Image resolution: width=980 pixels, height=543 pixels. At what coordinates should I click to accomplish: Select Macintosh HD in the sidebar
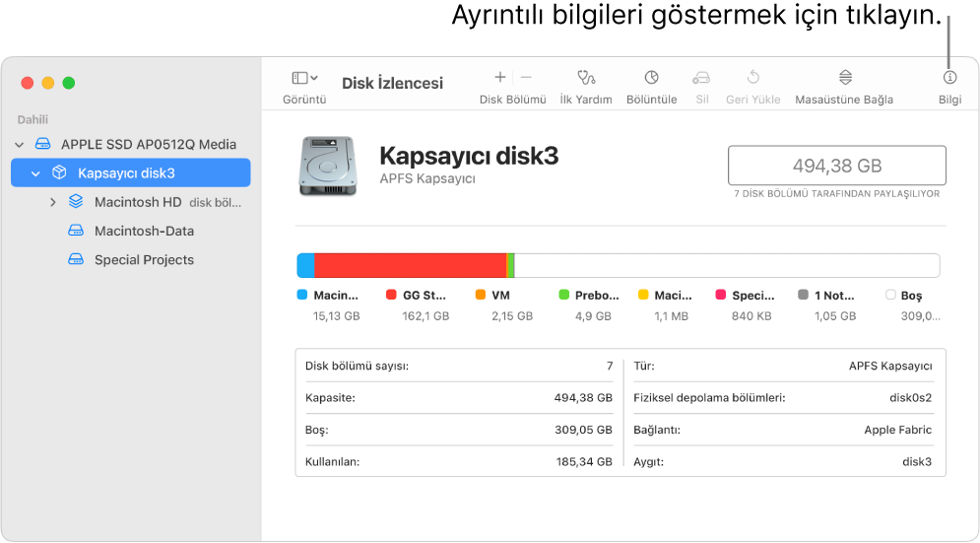(x=138, y=202)
